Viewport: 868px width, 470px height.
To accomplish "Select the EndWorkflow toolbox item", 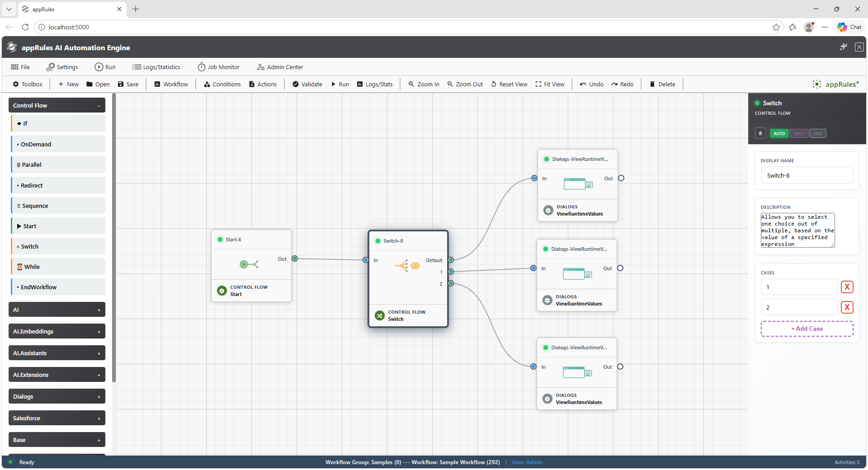I will coord(58,287).
